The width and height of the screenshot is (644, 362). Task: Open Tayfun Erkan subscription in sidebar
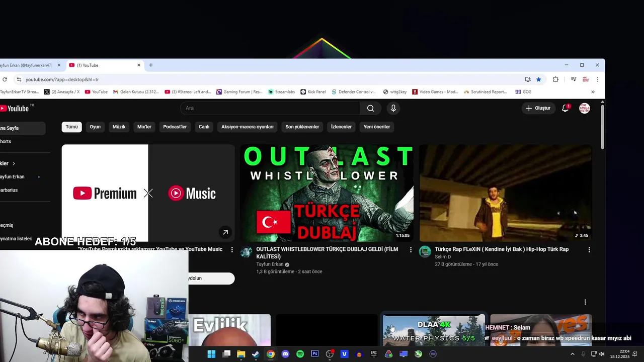click(x=23, y=177)
